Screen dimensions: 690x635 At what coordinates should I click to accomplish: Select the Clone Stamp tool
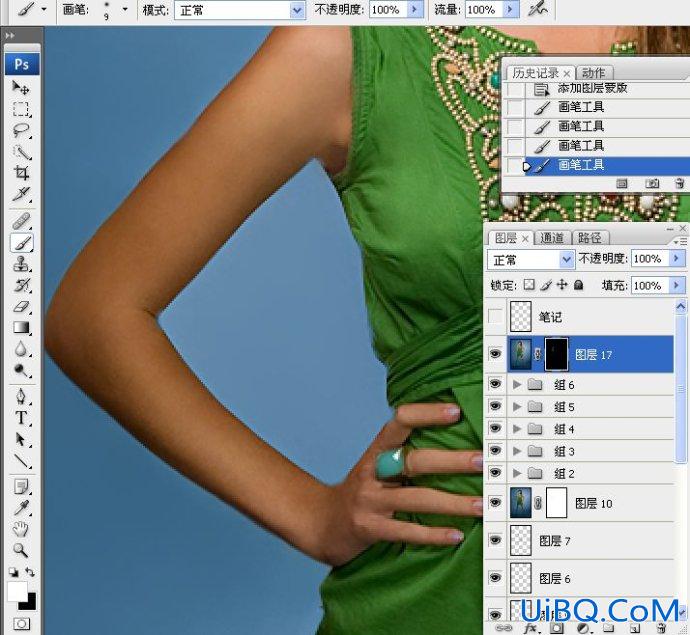tap(21, 264)
